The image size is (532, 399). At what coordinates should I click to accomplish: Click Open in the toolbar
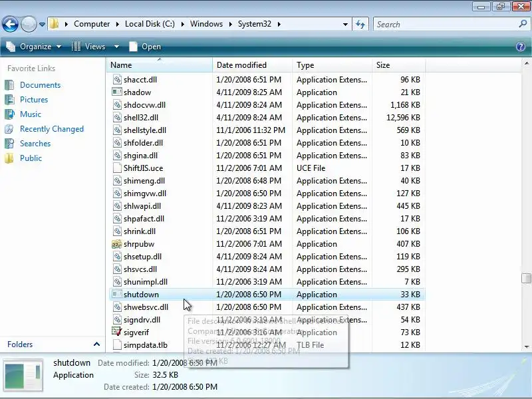point(145,47)
